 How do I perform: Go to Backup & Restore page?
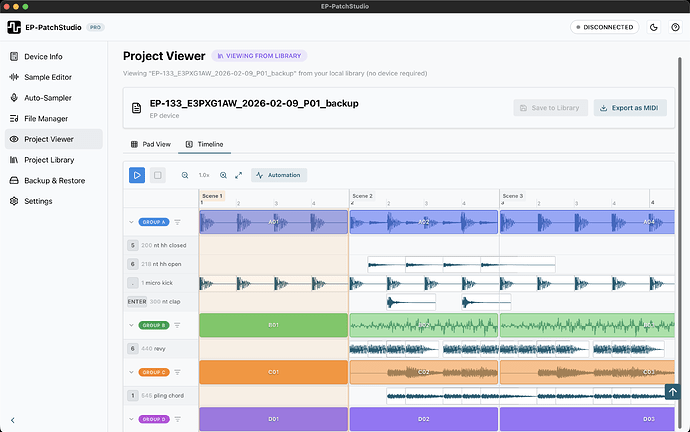[x=55, y=180]
